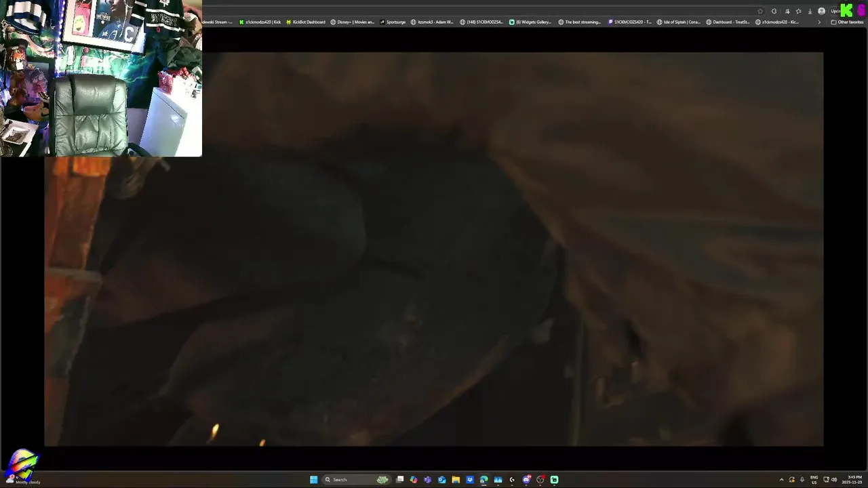Open the KickBot Dashboard bookmark
The height and width of the screenshot is (488, 868).
pos(306,22)
